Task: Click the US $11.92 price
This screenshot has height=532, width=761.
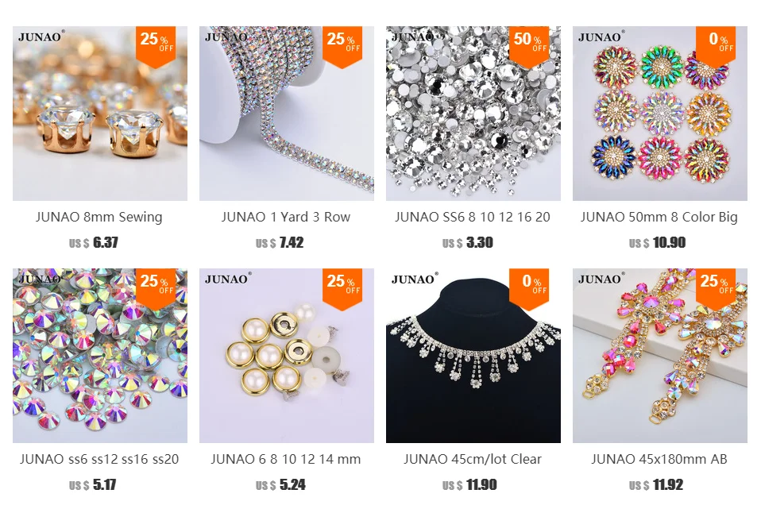Action: (x=656, y=484)
